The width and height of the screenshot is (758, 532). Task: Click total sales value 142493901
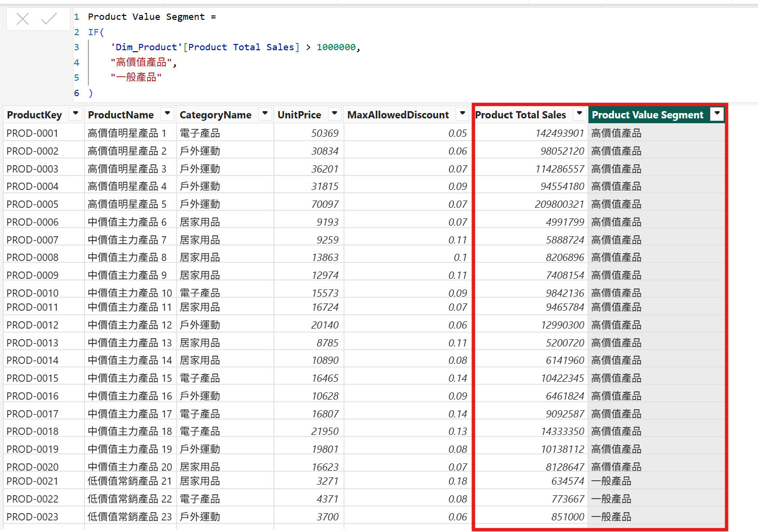pyautogui.click(x=560, y=133)
